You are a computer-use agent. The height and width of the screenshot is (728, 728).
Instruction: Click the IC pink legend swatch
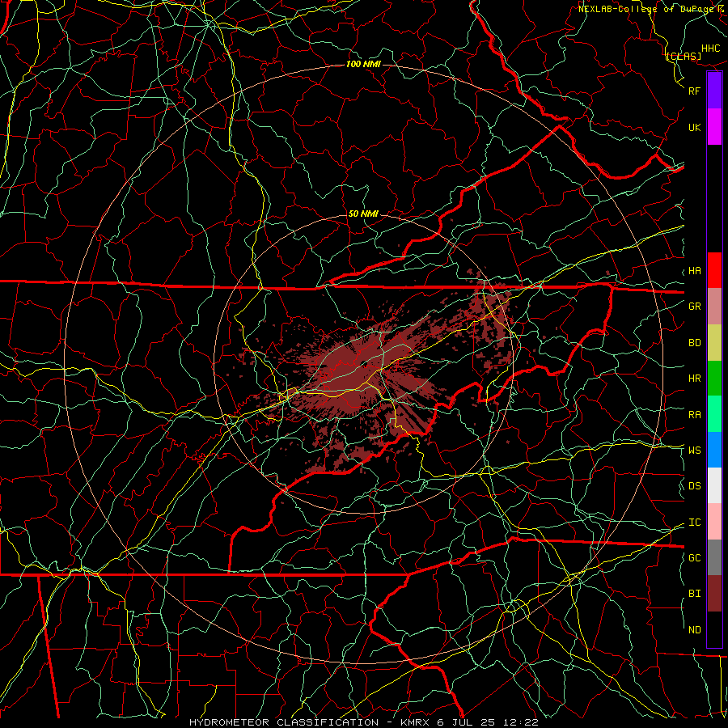[x=714, y=522]
